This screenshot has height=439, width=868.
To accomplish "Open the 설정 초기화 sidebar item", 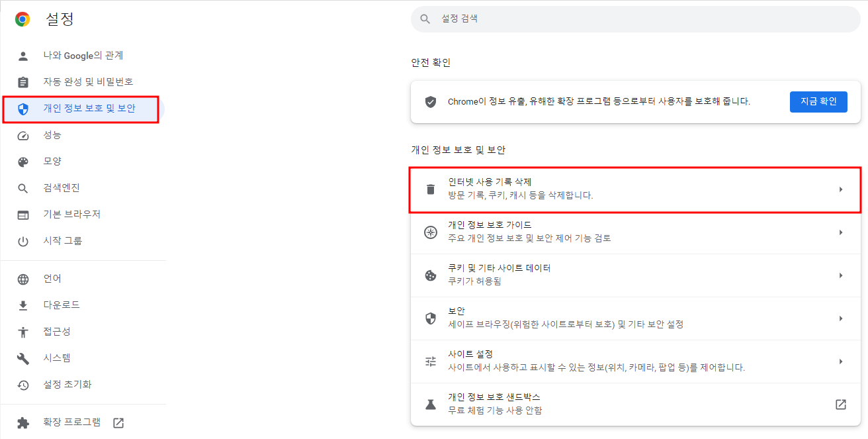I will (67, 385).
